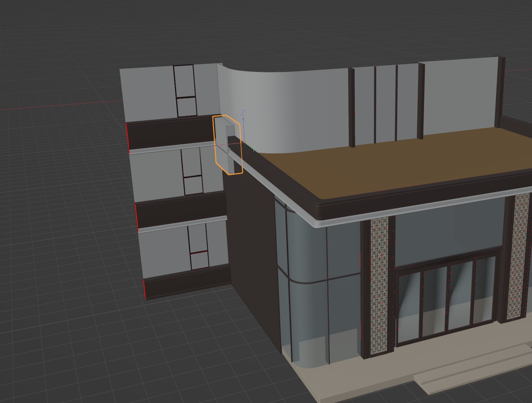Click the bottom floor window on left tower
This screenshot has width=532, height=403.
click(x=198, y=247)
